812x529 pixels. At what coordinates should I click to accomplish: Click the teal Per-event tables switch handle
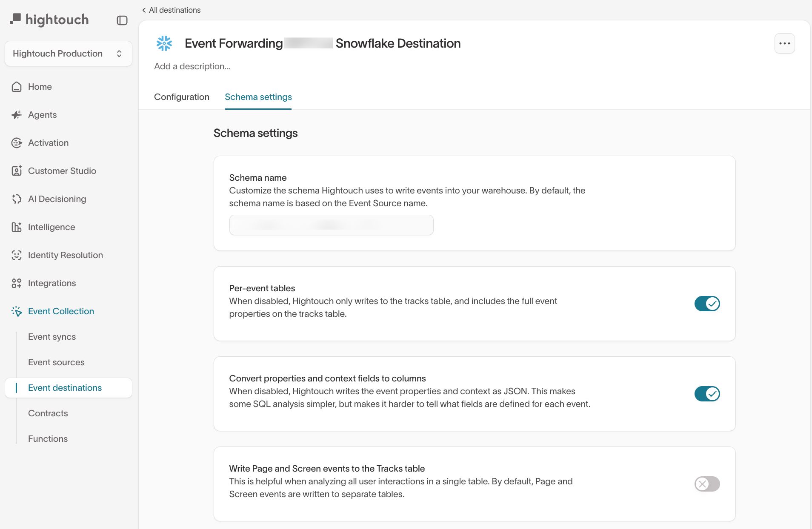point(712,304)
